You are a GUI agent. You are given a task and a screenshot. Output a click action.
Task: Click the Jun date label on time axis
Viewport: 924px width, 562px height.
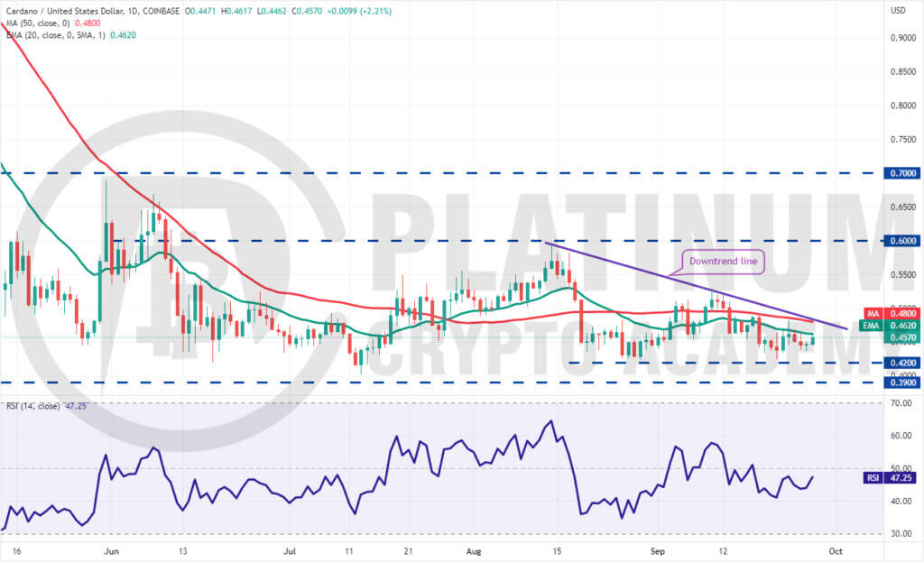(x=111, y=551)
